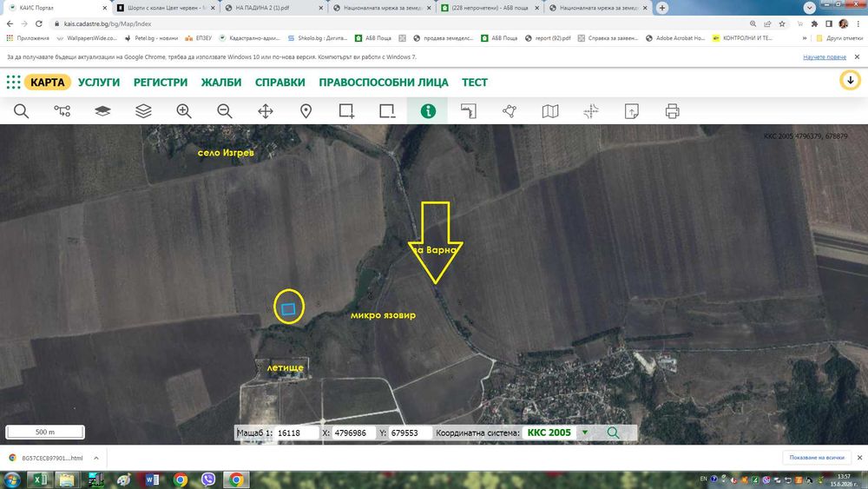Open the folded map icon
Screen dimensions: 868x489
tap(549, 111)
